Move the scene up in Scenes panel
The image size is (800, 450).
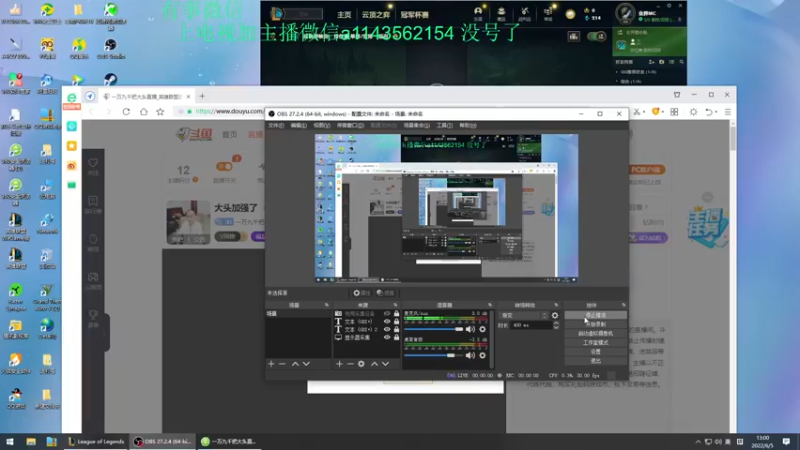click(x=295, y=364)
